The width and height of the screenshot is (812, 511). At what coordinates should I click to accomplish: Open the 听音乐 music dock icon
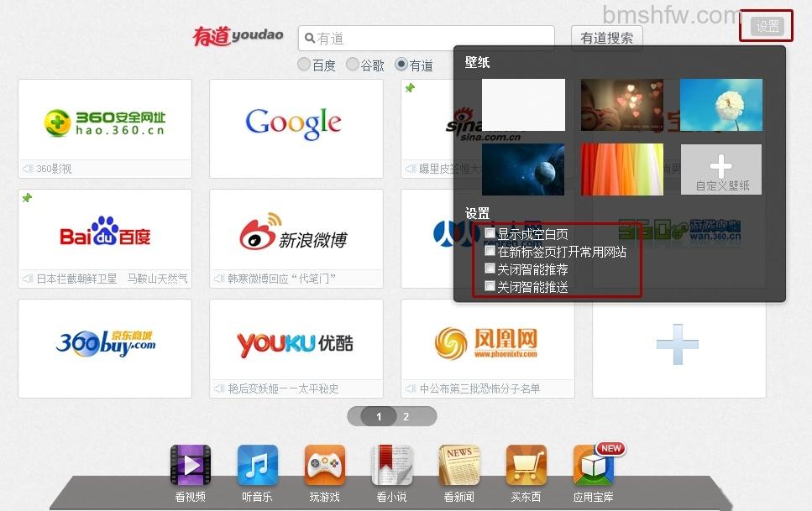[258, 466]
